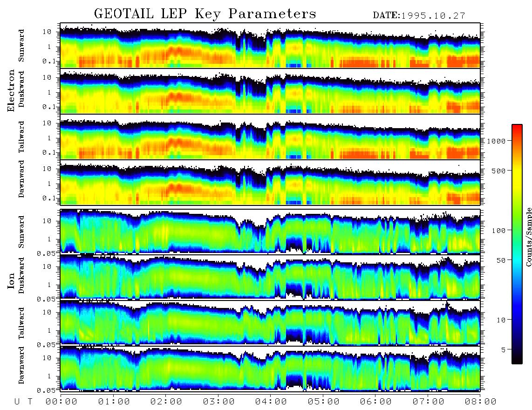
Task: Click the 02:00 time tick label
Action: click(x=166, y=402)
